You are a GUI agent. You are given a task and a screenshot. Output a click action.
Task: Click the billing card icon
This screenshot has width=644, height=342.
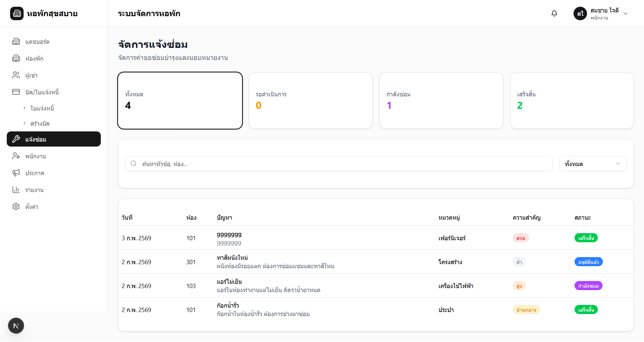[x=16, y=92]
